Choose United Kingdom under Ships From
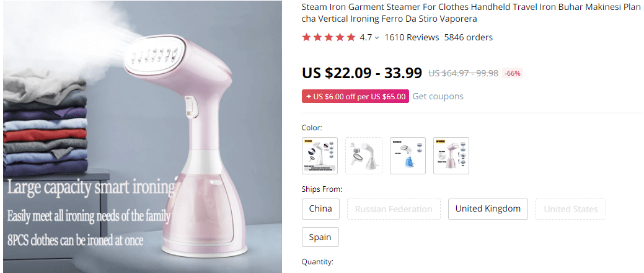The height and width of the screenshot is (273, 644). 488,209
